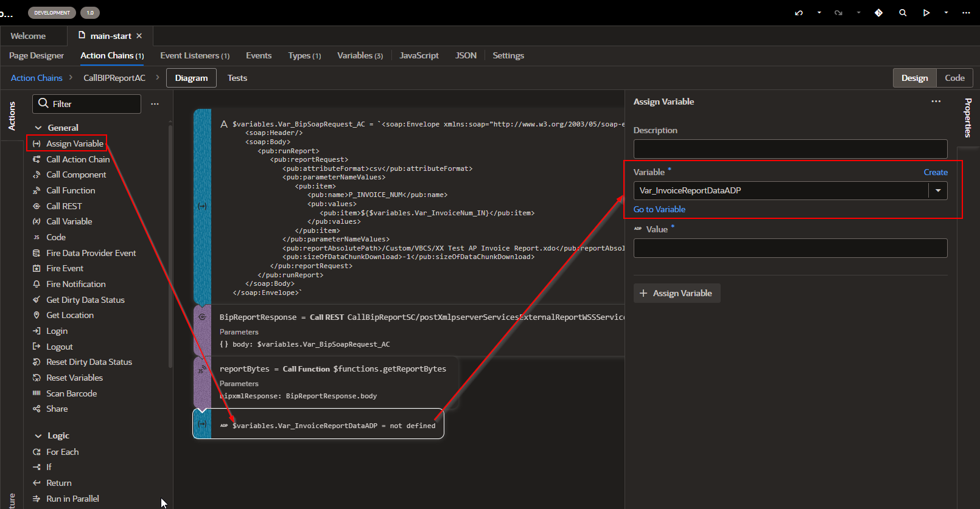Select the Login action icon

[x=37, y=331]
